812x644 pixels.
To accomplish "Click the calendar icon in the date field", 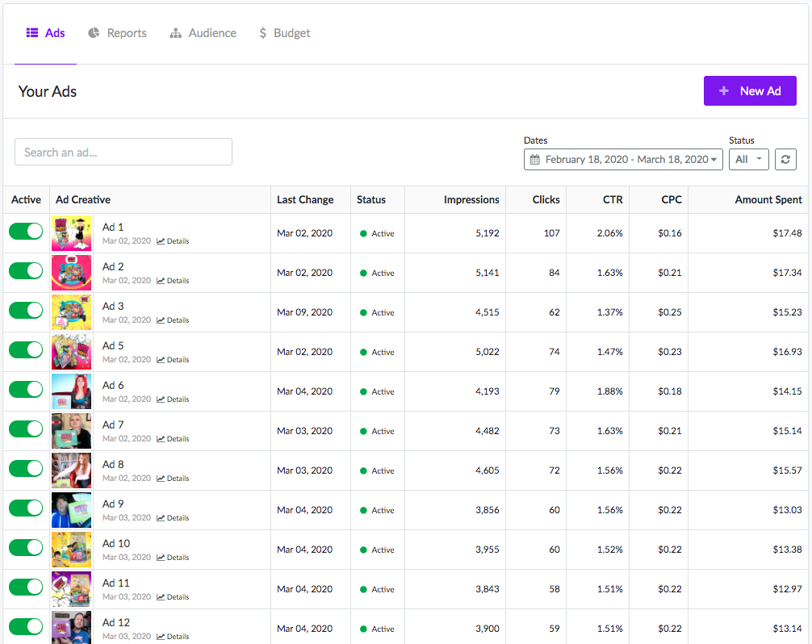I will (535, 160).
